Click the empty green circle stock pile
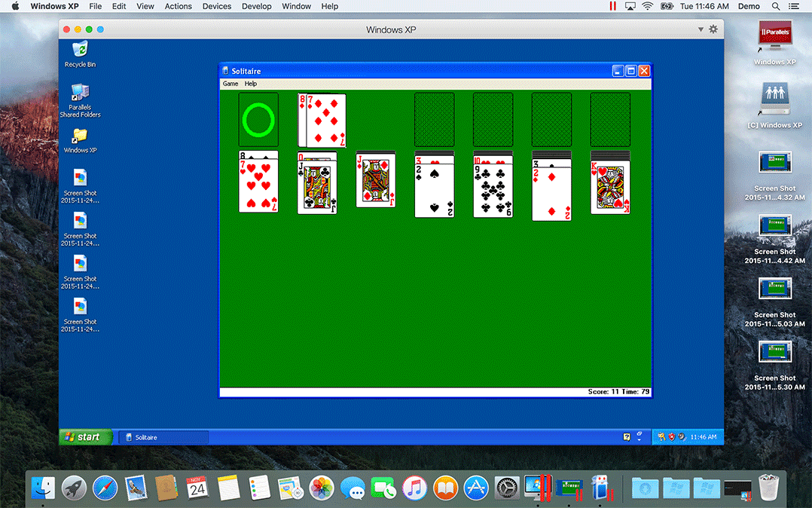Screen dimensions: 812x508 point(258,120)
